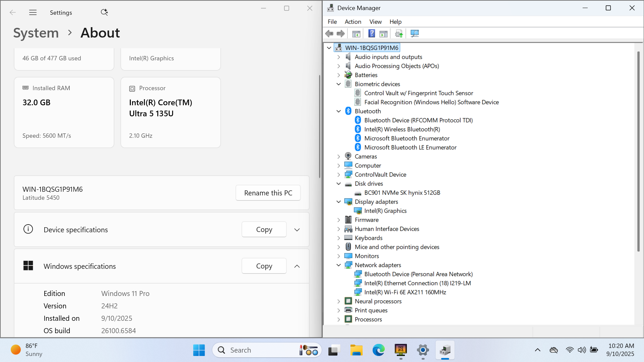Select Intel(R) Ethernet Connection (18) I219-LM

[418, 283]
